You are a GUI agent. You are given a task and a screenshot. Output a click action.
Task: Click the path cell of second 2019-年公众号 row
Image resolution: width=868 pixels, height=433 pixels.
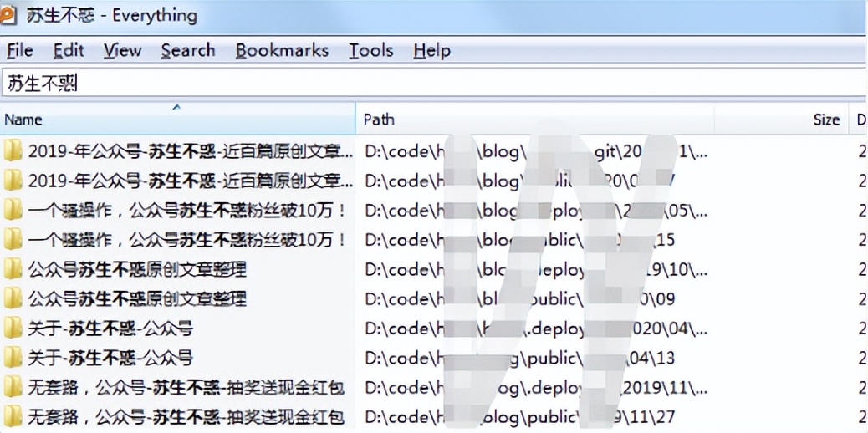click(520, 181)
